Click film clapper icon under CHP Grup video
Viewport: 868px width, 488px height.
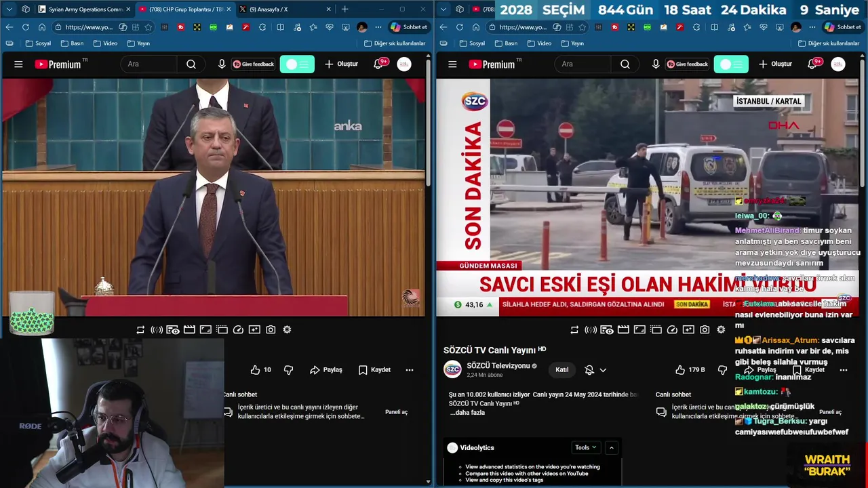[x=189, y=330]
